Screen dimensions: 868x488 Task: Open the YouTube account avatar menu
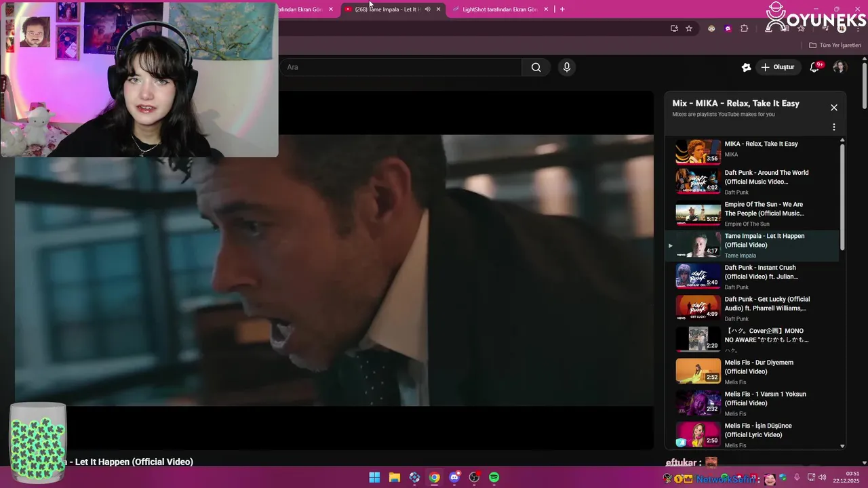click(x=840, y=67)
